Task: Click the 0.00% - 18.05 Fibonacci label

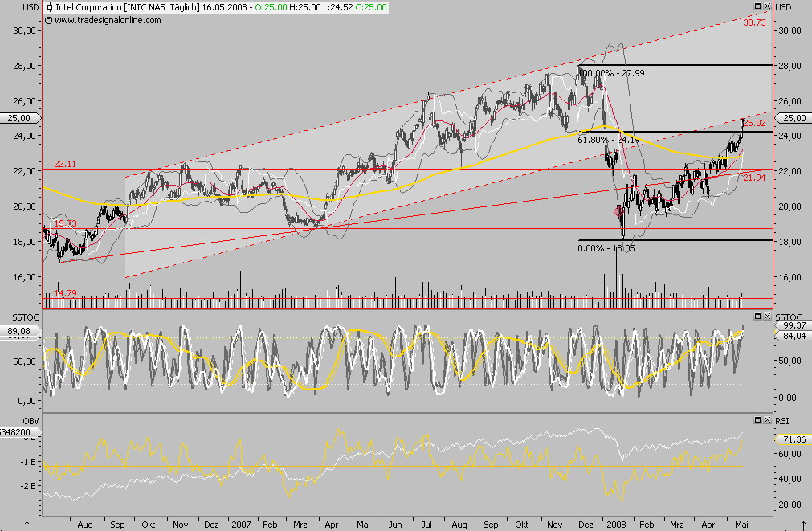Action: click(x=606, y=249)
